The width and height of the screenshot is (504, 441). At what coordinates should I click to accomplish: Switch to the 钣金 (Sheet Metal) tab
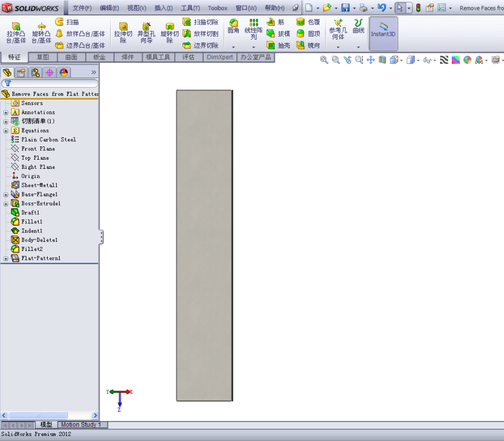(99, 57)
